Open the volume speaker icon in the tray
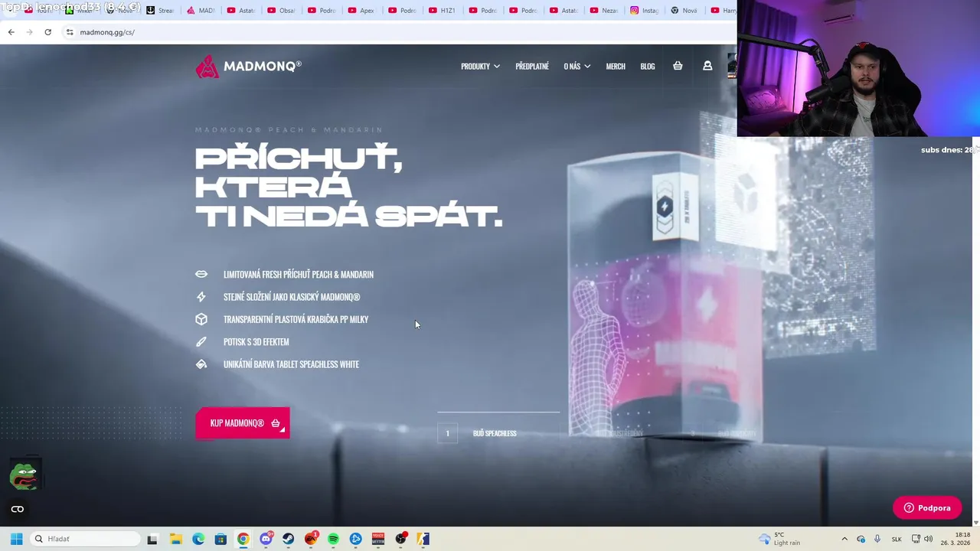Viewport: 980px width, 551px height. click(x=929, y=539)
